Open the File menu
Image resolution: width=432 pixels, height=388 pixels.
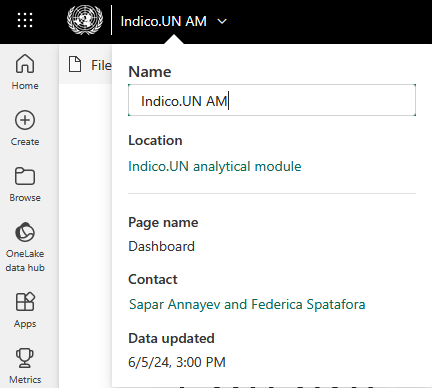coord(101,65)
